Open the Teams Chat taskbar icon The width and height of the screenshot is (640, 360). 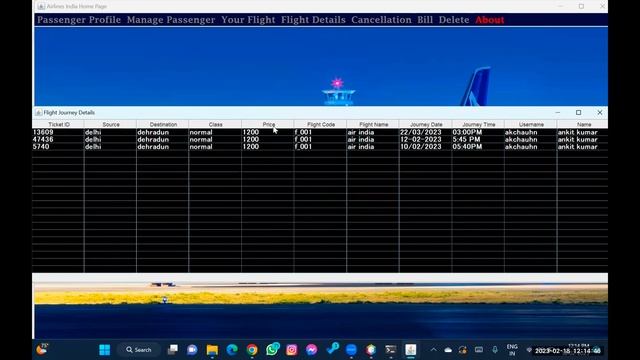(192, 350)
